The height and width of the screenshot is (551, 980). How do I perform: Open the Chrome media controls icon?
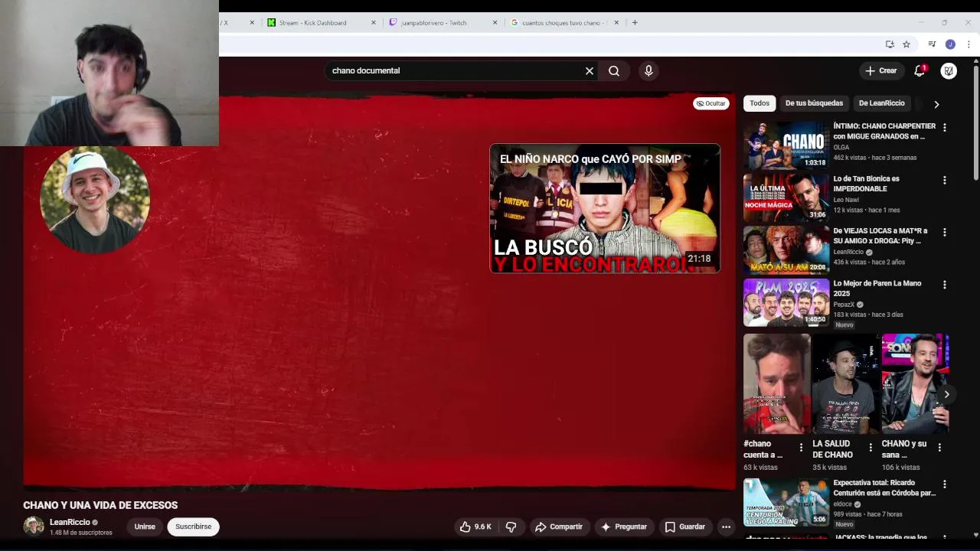(x=932, y=44)
